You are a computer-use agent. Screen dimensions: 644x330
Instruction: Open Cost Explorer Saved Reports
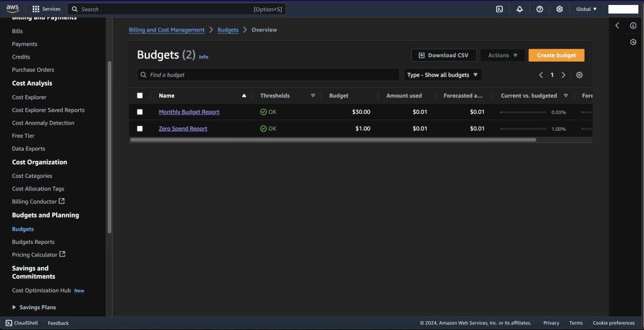[48, 110]
